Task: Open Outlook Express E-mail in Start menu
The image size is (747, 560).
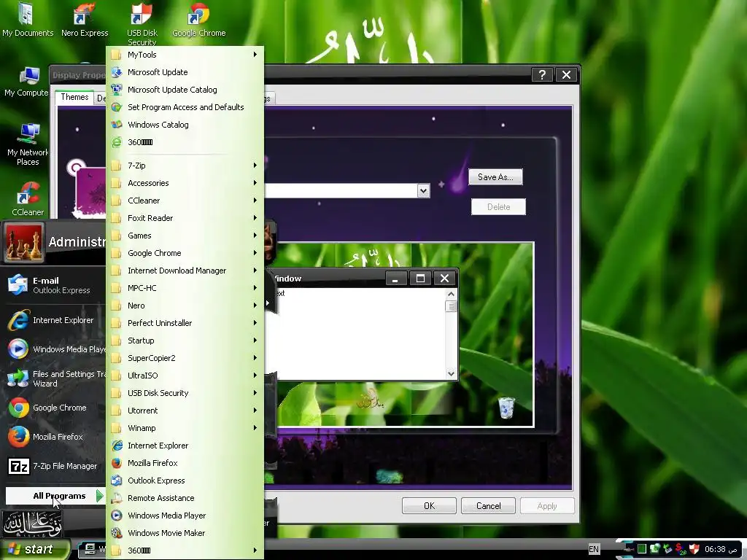Action: pos(54,285)
